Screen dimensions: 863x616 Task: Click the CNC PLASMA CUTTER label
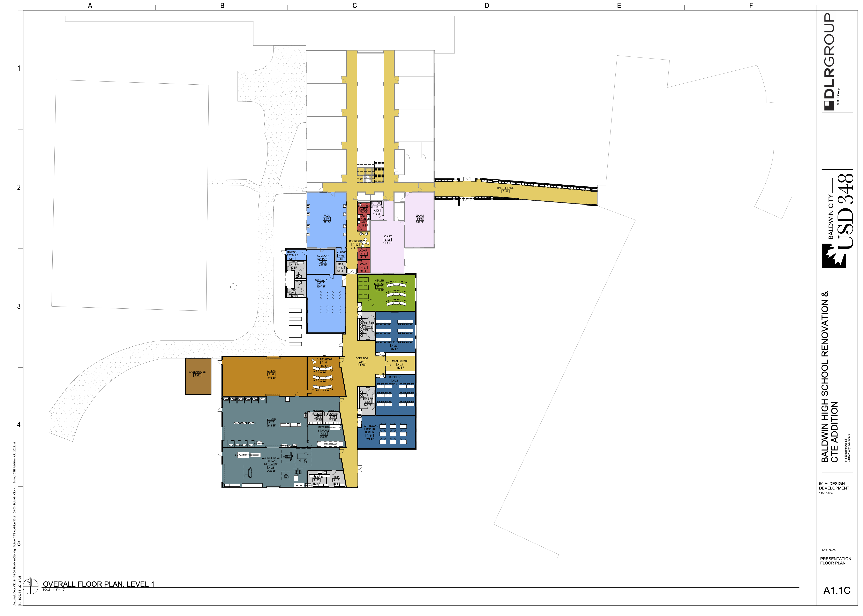point(243,455)
